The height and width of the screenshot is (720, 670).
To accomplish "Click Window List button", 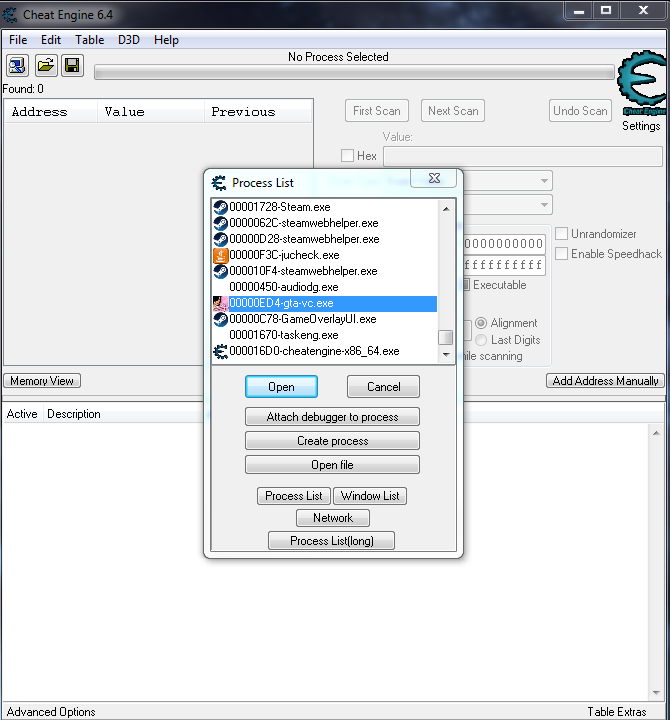I will pos(370,496).
